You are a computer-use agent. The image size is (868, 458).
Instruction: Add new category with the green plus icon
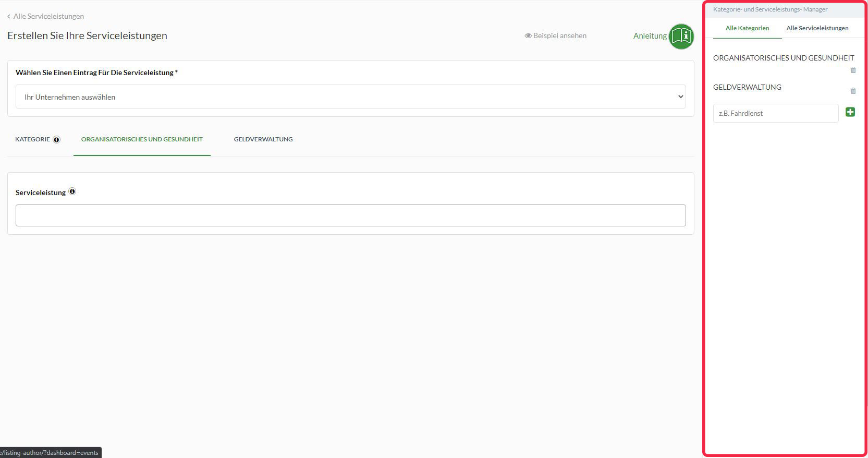click(x=850, y=112)
